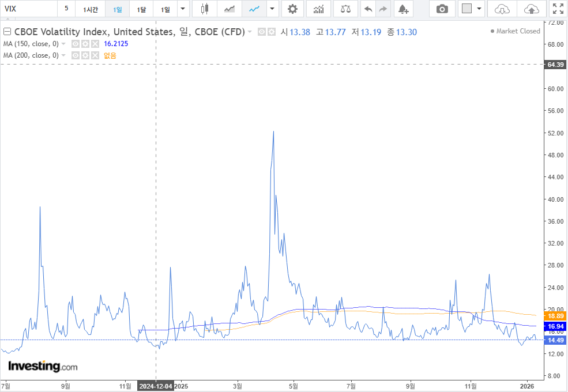568x392 pixels.
Task: Open the Investing.com logo link
Action: pos(43,366)
